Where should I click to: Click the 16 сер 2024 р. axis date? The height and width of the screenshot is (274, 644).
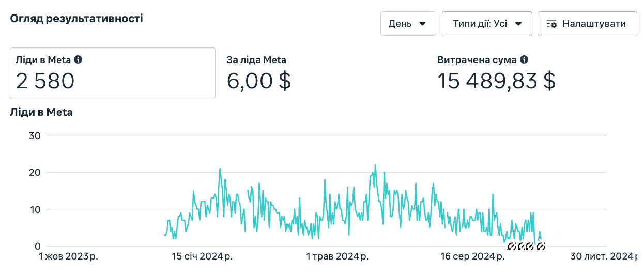[472, 256]
